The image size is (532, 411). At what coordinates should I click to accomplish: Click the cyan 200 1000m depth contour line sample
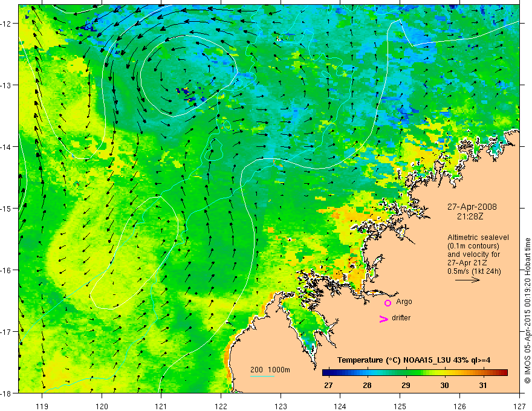[262, 376]
